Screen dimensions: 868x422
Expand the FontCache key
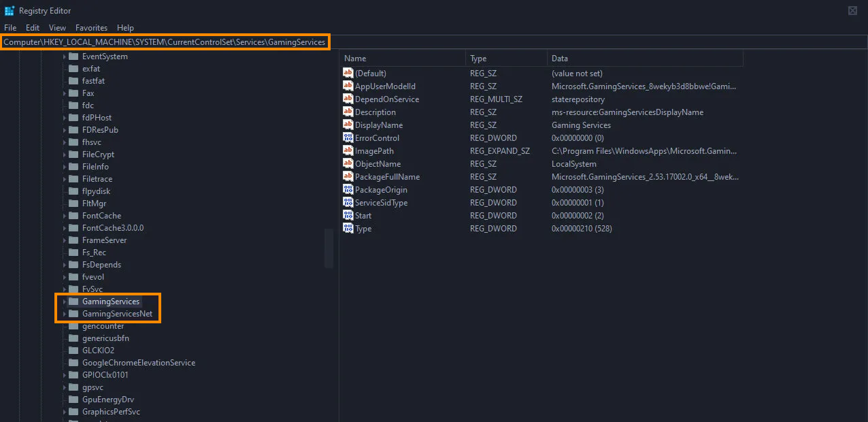(65, 216)
